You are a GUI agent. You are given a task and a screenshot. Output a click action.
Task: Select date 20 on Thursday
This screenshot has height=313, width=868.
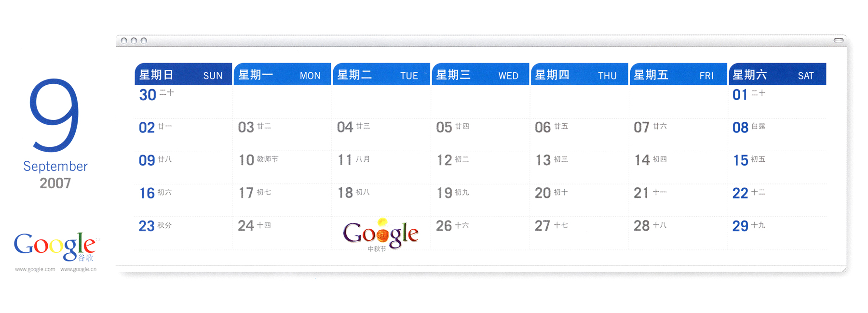(543, 194)
